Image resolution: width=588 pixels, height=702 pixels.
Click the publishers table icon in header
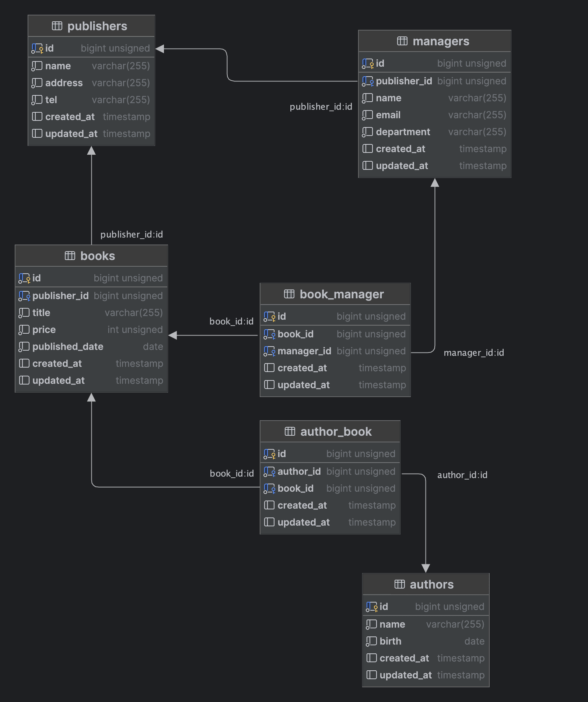tap(57, 26)
